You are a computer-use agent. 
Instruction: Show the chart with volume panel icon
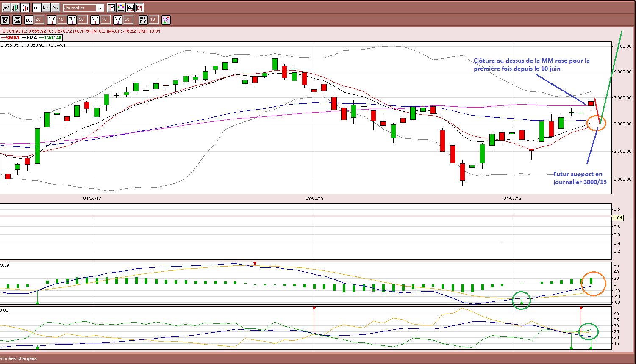130,8
